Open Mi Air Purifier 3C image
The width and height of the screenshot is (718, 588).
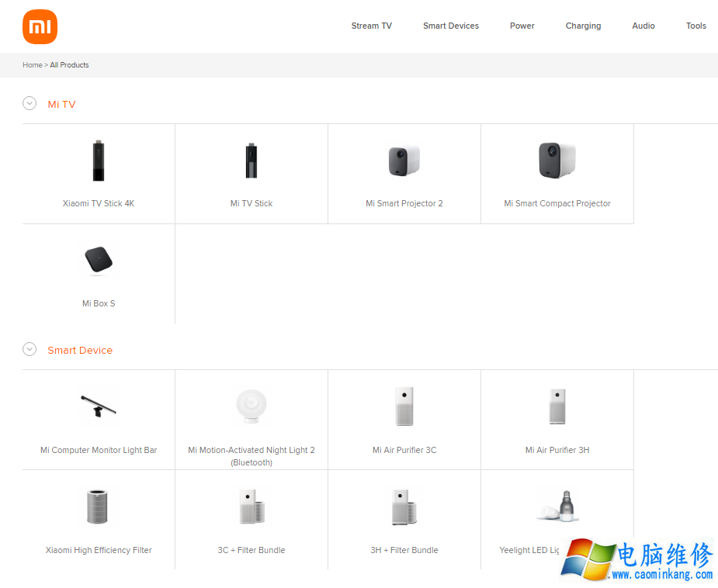tap(404, 406)
